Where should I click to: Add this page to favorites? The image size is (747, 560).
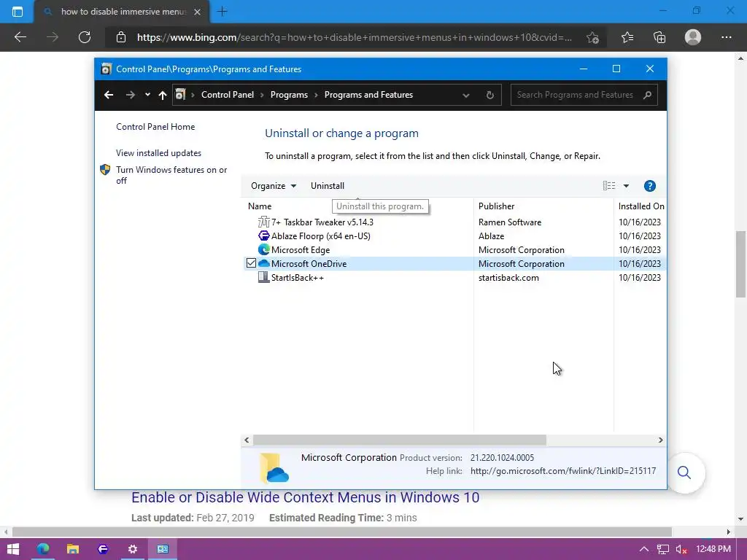(592, 37)
